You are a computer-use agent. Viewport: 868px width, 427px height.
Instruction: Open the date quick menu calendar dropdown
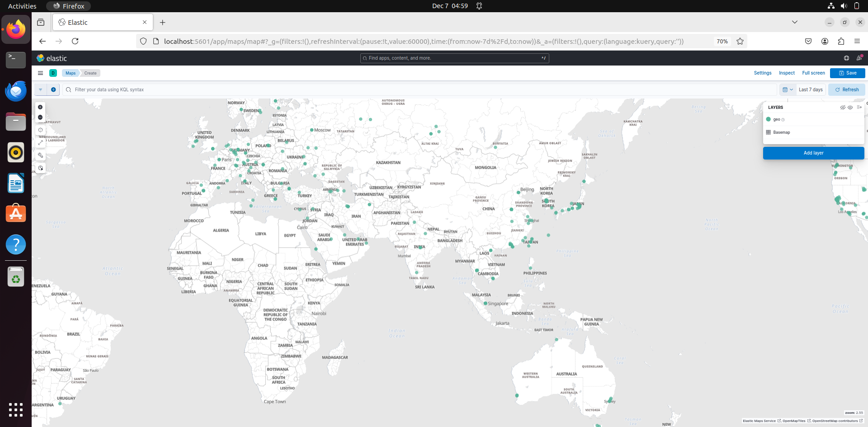coord(788,90)
